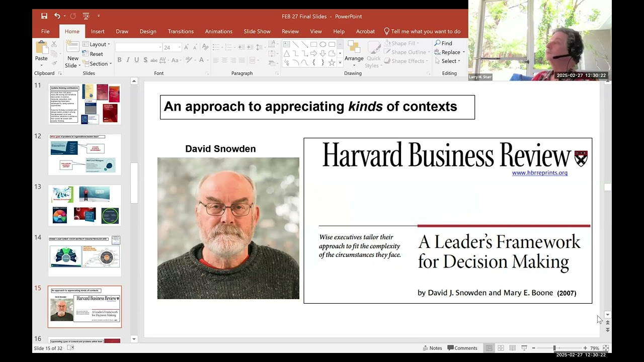Open the font name combo box
Viewport: 644px width, 362px height.
pos(138,47)
